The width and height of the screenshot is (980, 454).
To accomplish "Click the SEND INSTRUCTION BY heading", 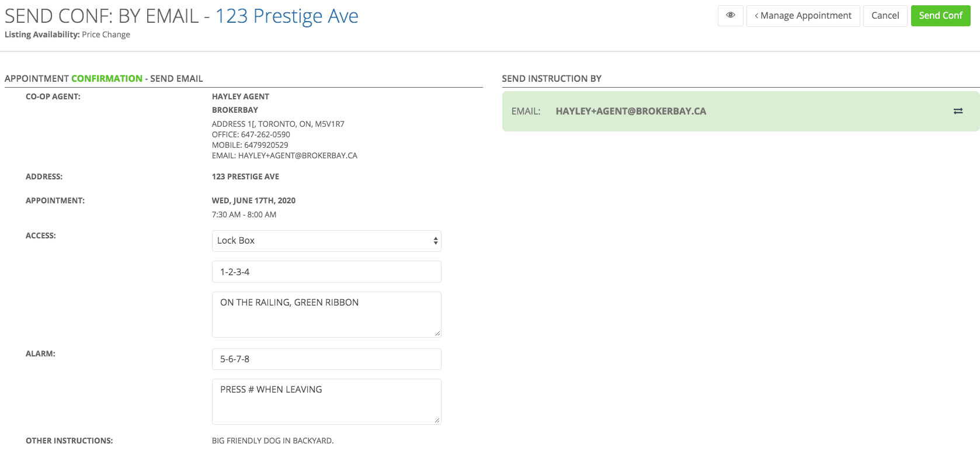I will tap(552, 78).
